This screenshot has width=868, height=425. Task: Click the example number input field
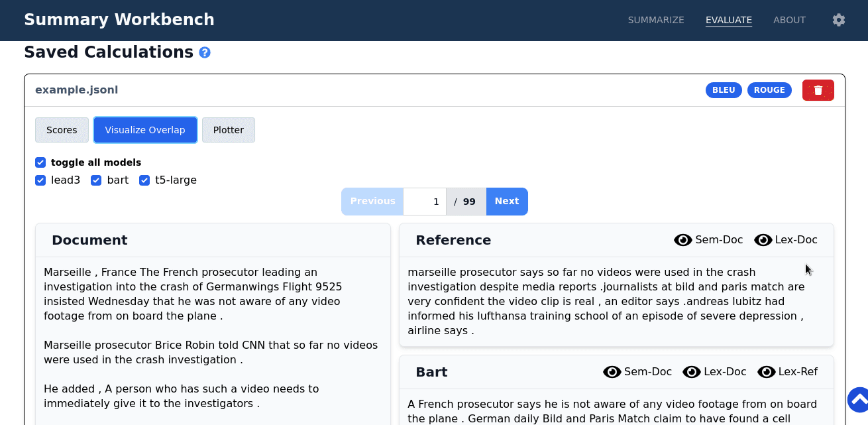(425, 202)
